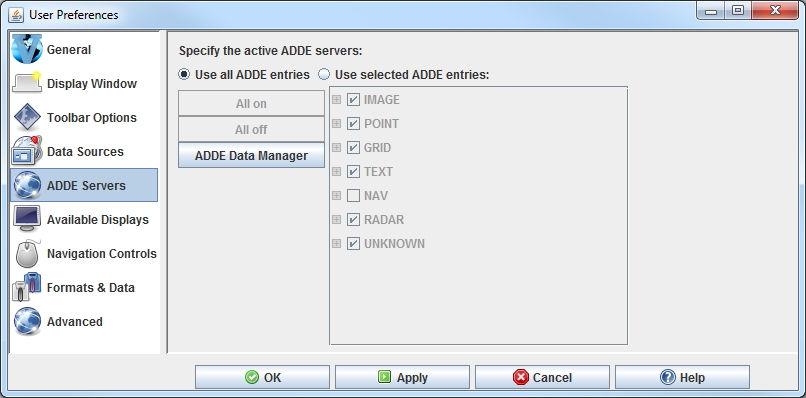806x398 pixels.
Task: Confirm preferences with OK button
Action: point(262,377)
